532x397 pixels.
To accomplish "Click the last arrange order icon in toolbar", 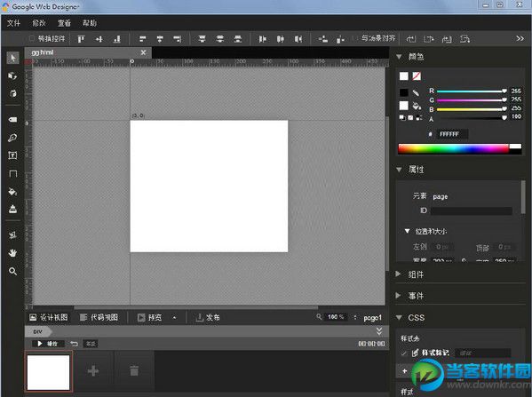I will (465, 39).
